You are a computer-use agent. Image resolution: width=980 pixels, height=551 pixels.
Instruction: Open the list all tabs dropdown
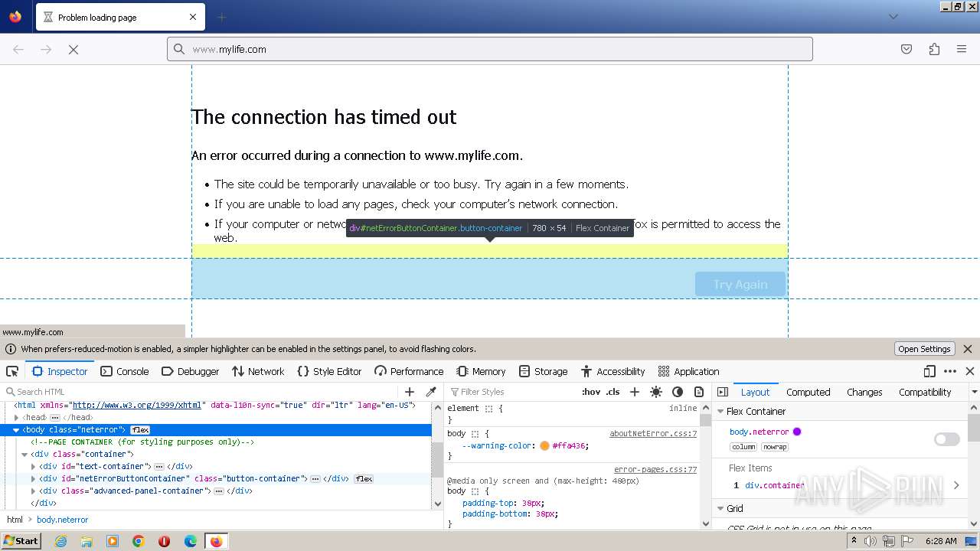(x=893, y=17)
